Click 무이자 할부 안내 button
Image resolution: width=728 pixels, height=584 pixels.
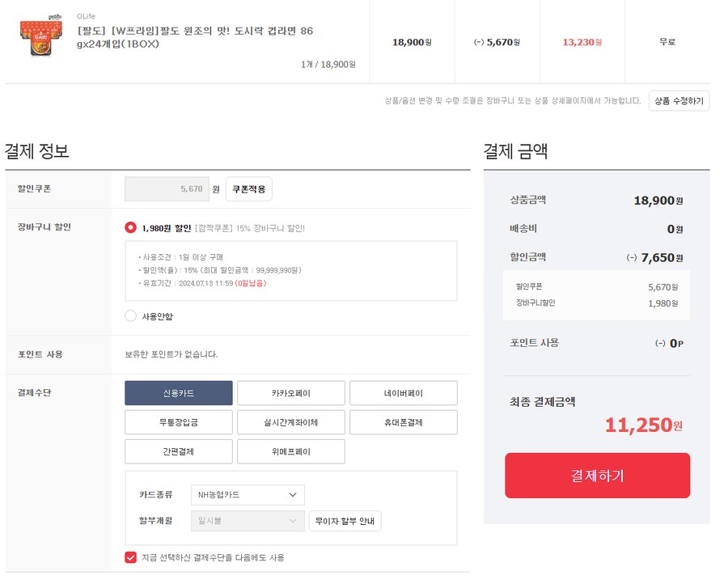click(345, 521)
